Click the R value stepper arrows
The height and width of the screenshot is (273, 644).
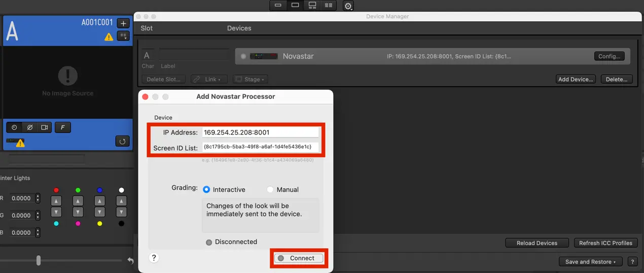click(x=38, y=198)
